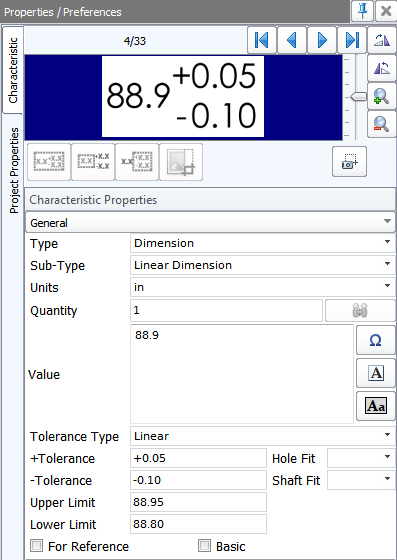Select the Characteristic tab

point(13,71)
